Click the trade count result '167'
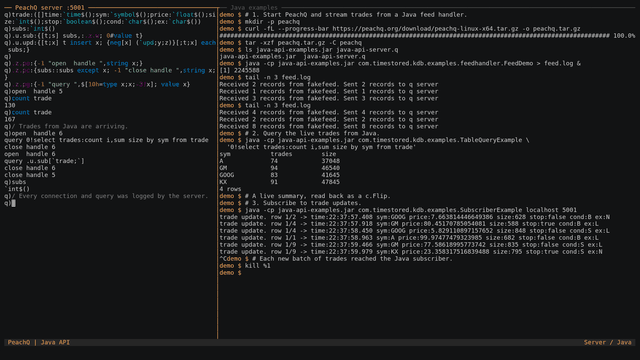The width and height of the screenshot is (640, 360). coord(10,119)
